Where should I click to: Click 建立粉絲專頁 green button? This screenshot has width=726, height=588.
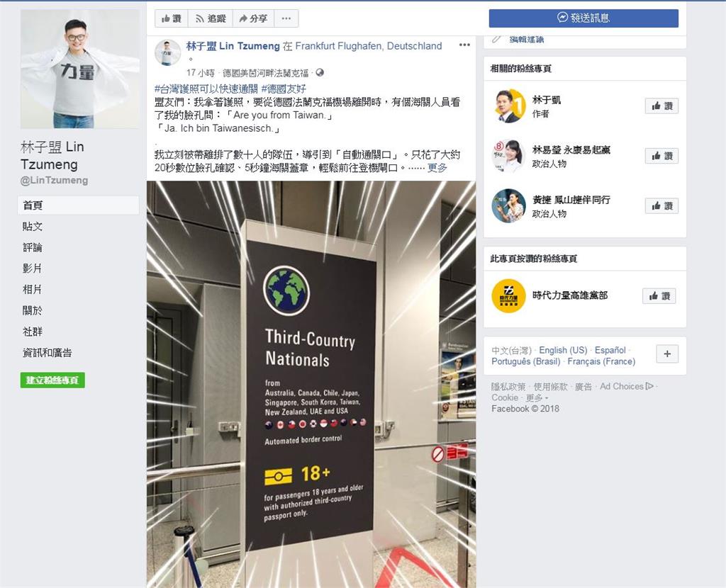point(52,380)
